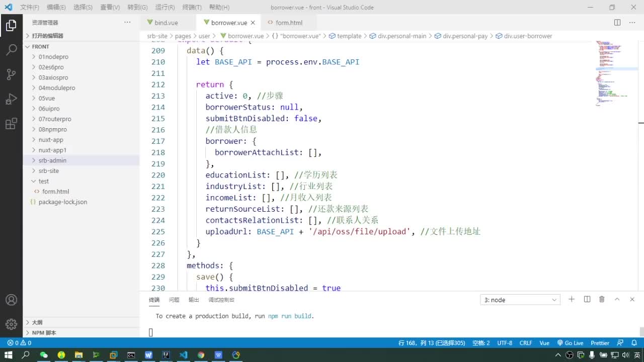Open the 文件(F) menu
This screenshot has height=362, width=644.
(x=30, y=8)
